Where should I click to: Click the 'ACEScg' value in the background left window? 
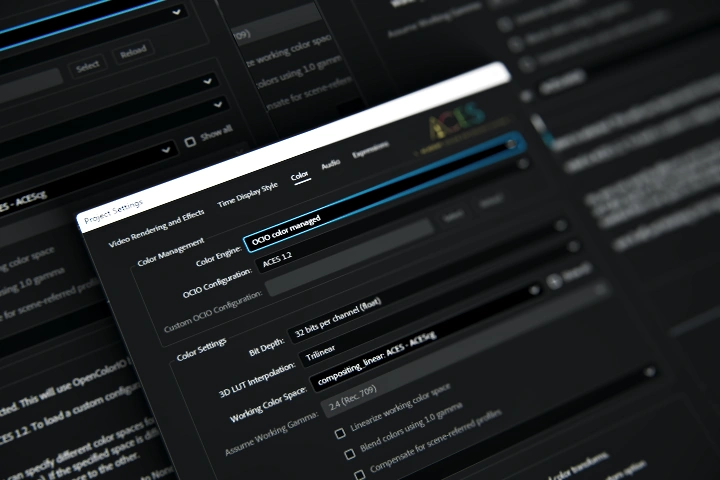pyautogui.click(x=34, y=198)
